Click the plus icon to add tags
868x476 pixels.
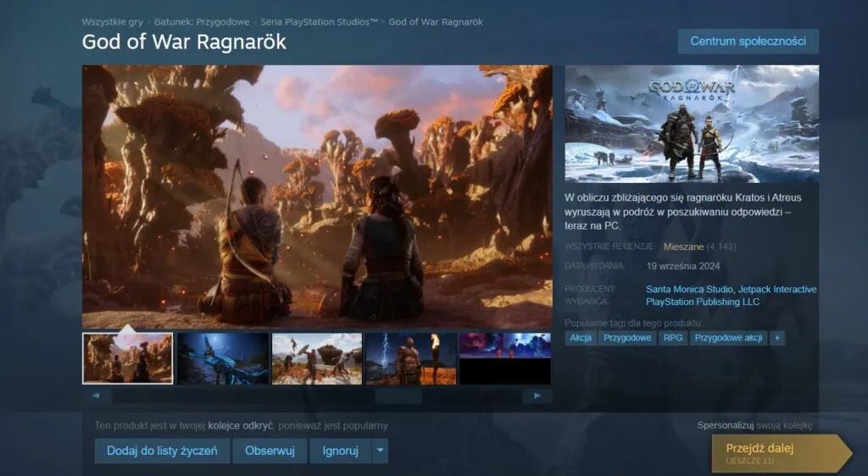[x=777, y=338]
